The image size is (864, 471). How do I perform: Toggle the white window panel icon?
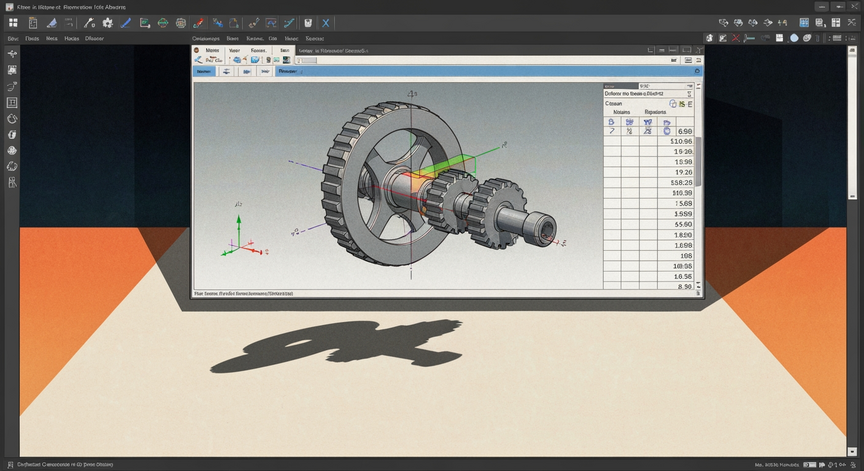pos(780,38)
